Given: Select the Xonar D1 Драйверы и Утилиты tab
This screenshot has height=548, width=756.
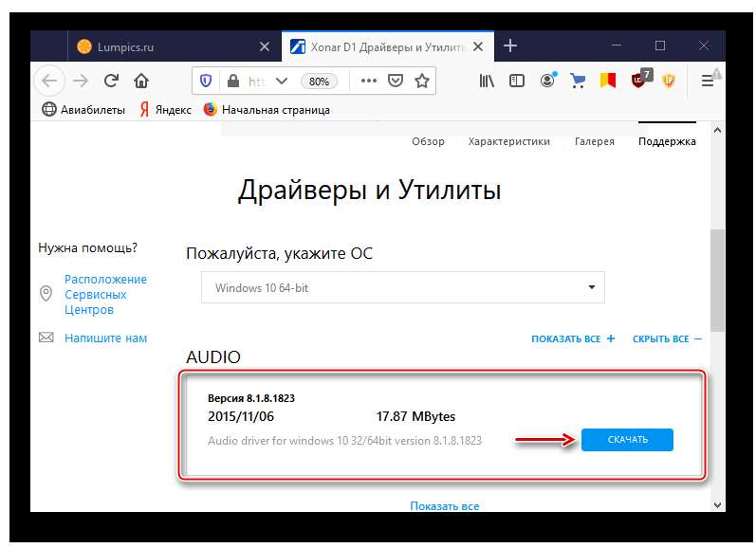Looking at the screenshot, I should [x=388, y=46].
